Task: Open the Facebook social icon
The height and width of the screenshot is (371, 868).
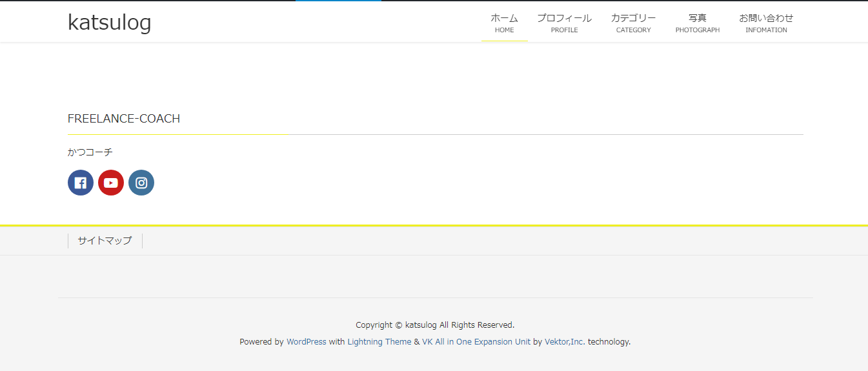Action: coord(81,183)
